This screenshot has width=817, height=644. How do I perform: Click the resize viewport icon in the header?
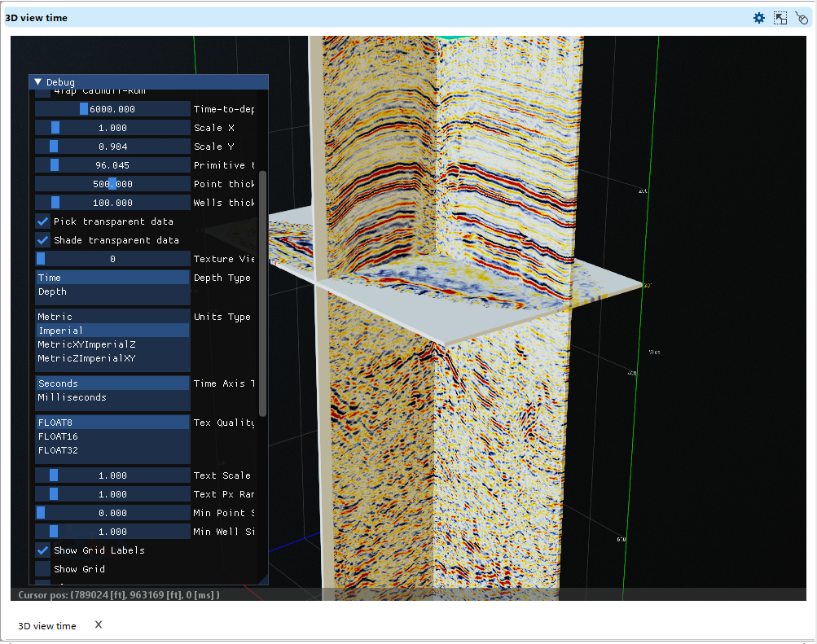(780, 17)
